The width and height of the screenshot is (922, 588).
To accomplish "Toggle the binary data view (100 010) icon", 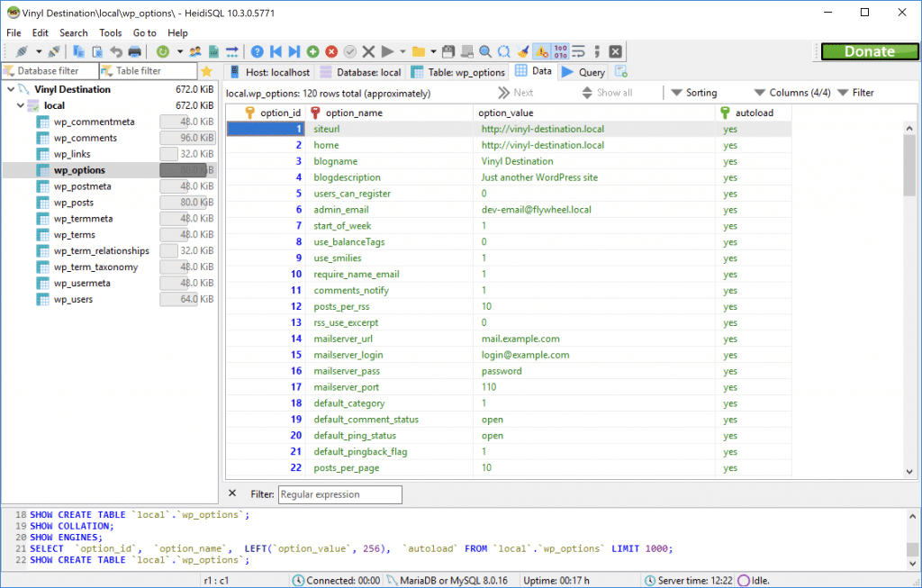I will point(560,51).
